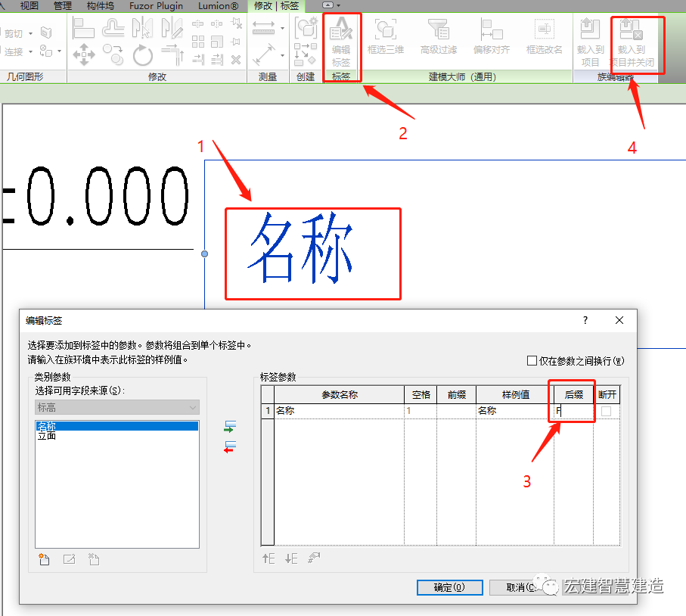
Task: Click the 确定(O) button
Action: point(450,587)
